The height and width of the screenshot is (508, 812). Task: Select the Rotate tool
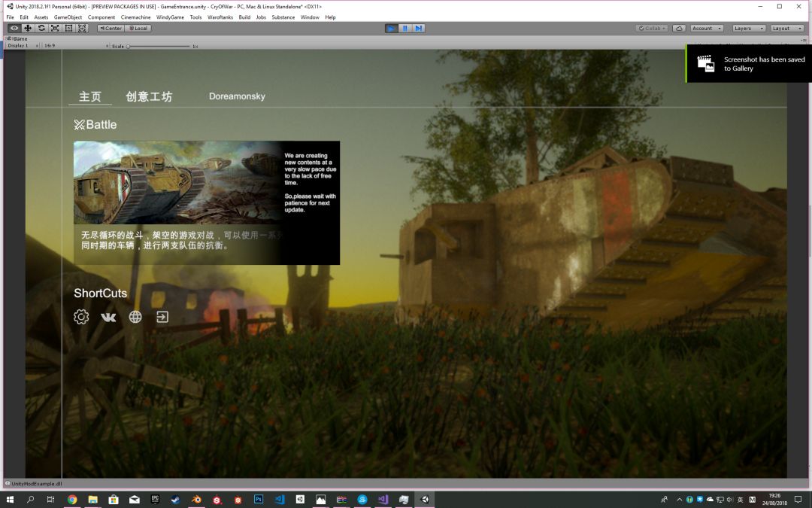(41, 29)
